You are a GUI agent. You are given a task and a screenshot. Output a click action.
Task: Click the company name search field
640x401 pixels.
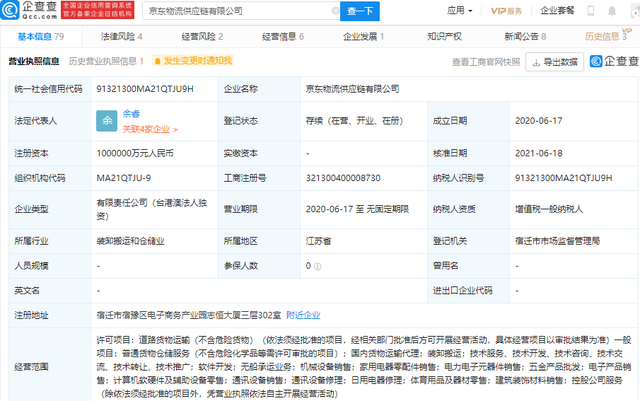point(235,11)
